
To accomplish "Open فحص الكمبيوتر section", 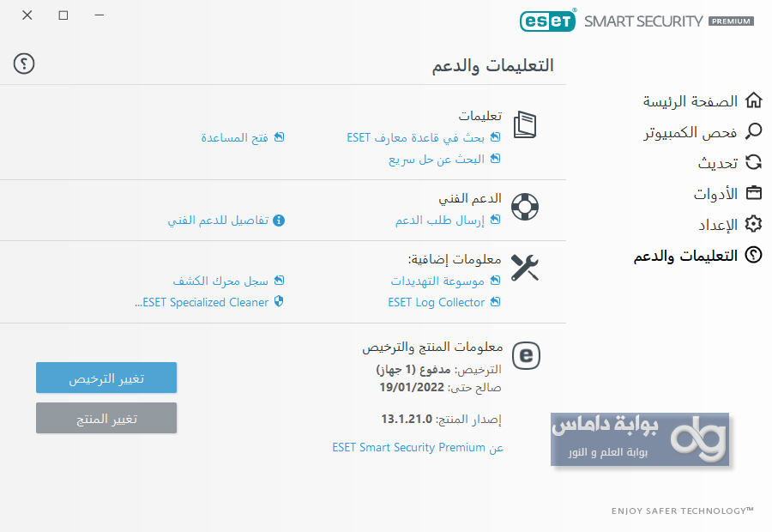I will tap(690, 132).
